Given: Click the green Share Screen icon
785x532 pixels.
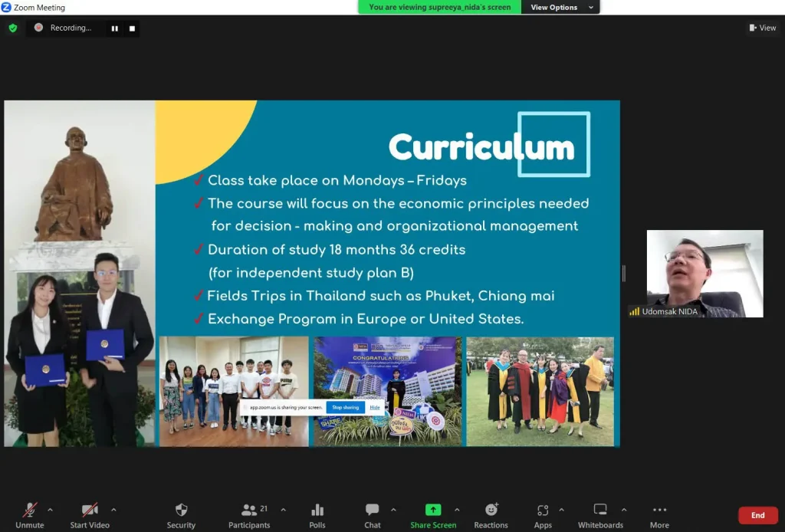Looking at the screenshot, I should 433,511.
